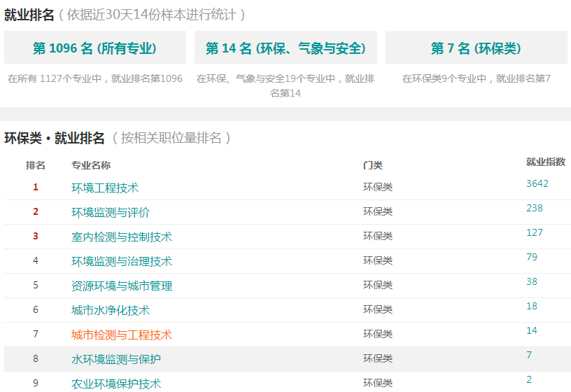Click 环保类 category in the 农业环境保护技术 row
The height and width of the screenshot is (392, 571).
tap(378, 382)
